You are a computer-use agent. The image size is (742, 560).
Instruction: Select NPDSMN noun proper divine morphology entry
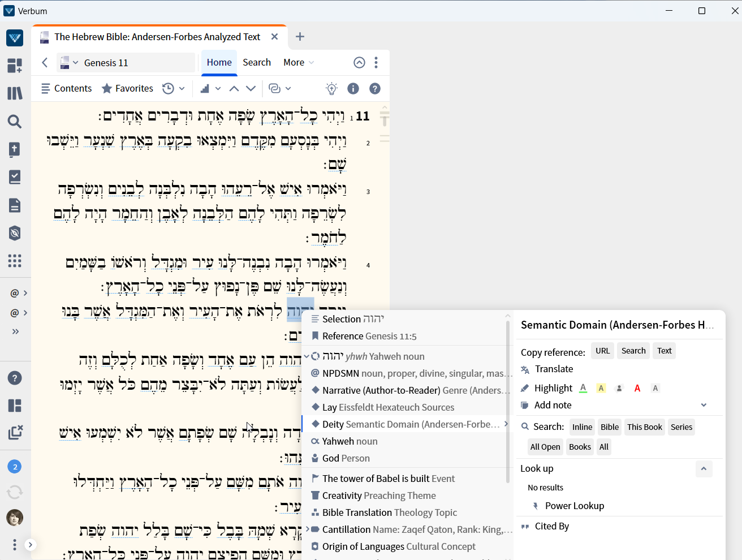407,373
